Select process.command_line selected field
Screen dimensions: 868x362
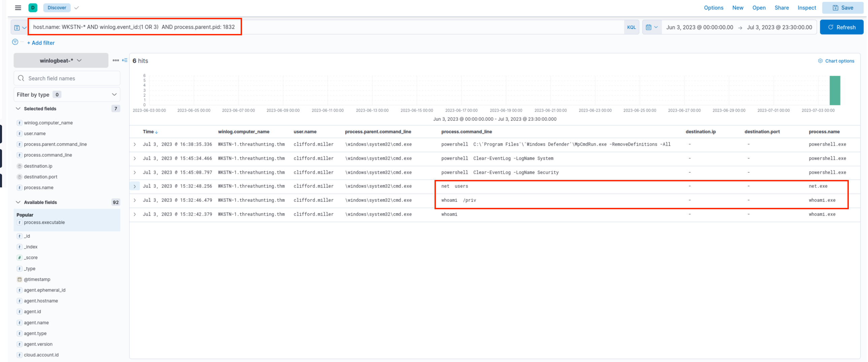pyautogui.click(x=48, y=155)
